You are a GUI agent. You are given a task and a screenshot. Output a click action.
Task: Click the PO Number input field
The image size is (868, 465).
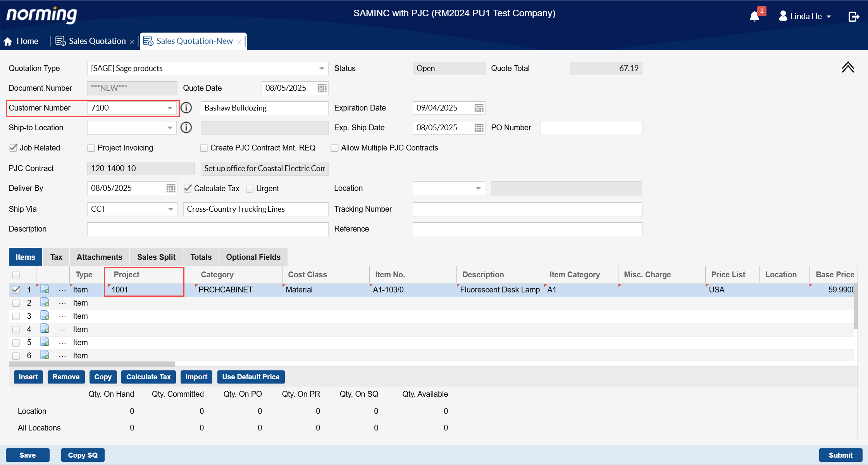591,128
